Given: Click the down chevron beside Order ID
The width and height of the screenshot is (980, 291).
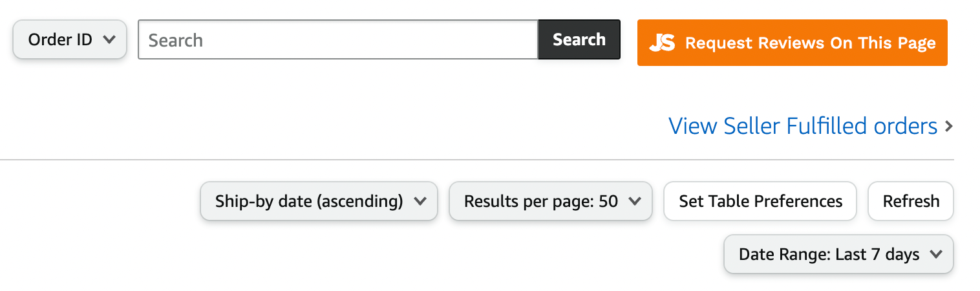Looking at the screenshot, I should point(109,39).
